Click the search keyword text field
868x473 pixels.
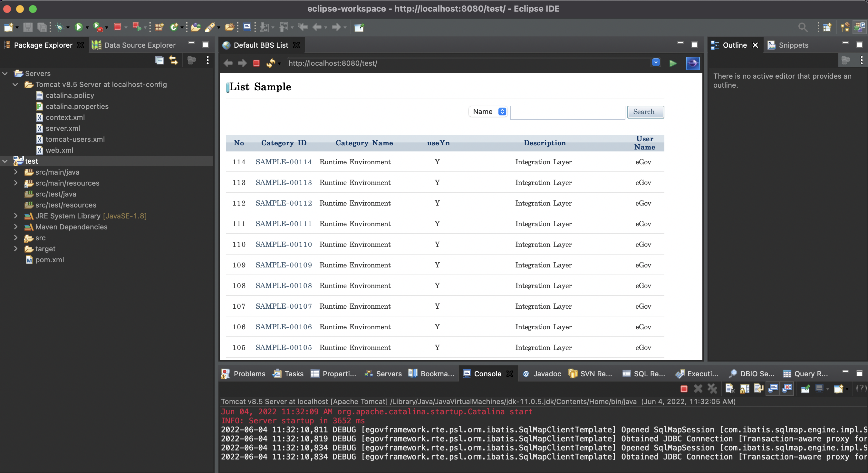tap(567, 112)
